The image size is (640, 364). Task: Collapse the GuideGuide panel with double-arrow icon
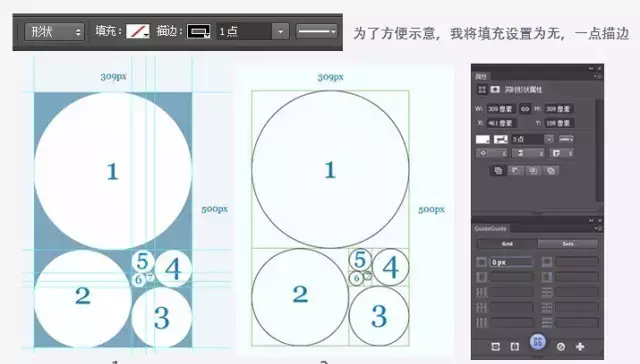[x=591, y=220]
